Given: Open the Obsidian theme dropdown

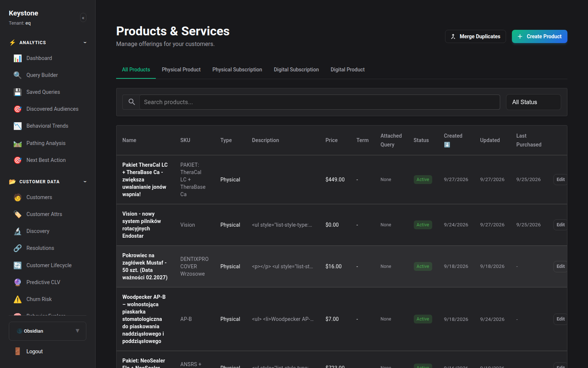Looking at the screenshot, I should coord(47,331).
